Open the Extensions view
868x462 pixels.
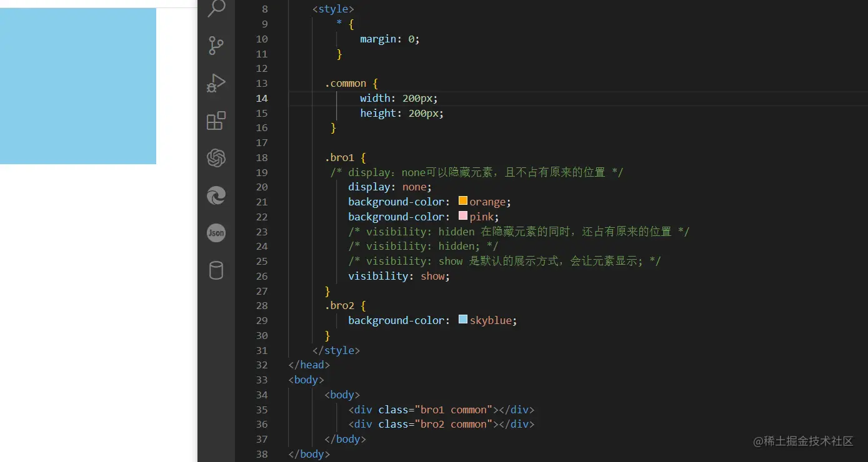pyautogui.click(x=216, y=120)
